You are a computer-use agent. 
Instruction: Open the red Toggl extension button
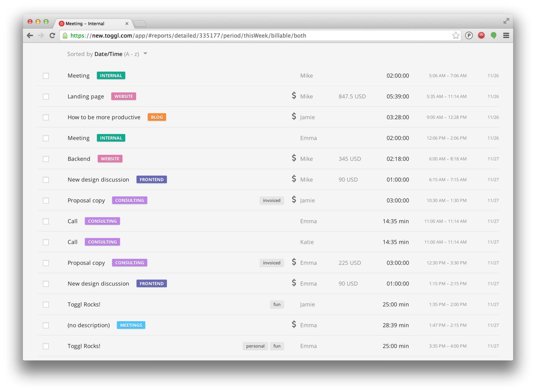click(x=481, y=35)
